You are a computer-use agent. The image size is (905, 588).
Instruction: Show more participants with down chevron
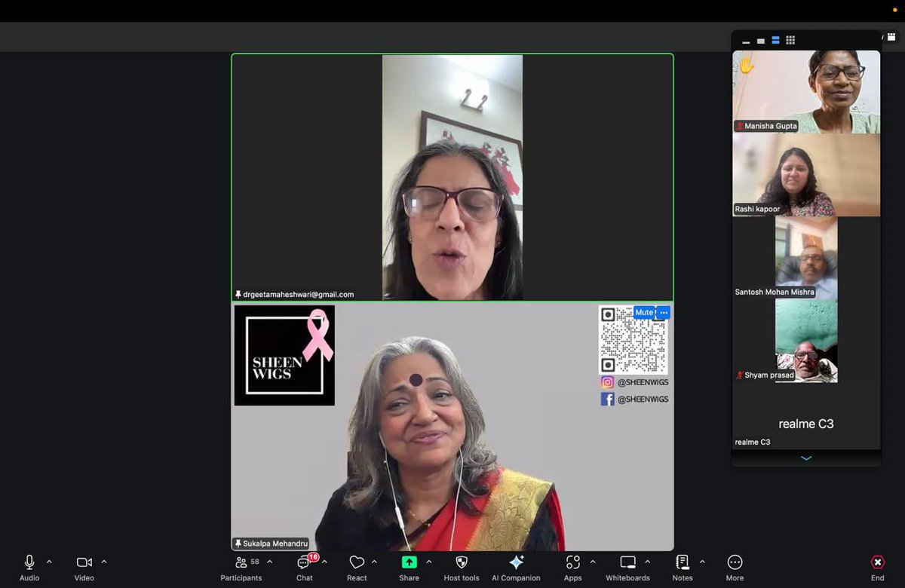[806, 458]
